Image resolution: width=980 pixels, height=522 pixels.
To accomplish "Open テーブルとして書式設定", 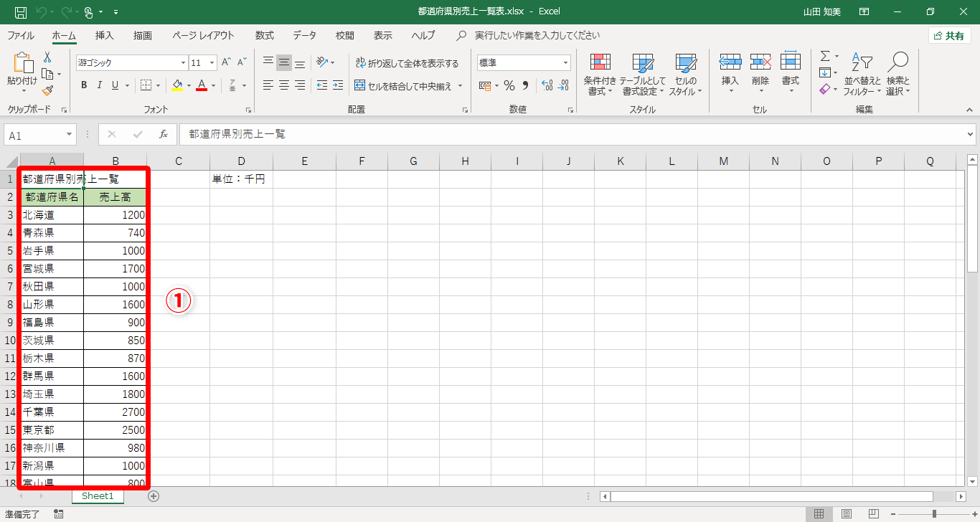I will [643, 74].
